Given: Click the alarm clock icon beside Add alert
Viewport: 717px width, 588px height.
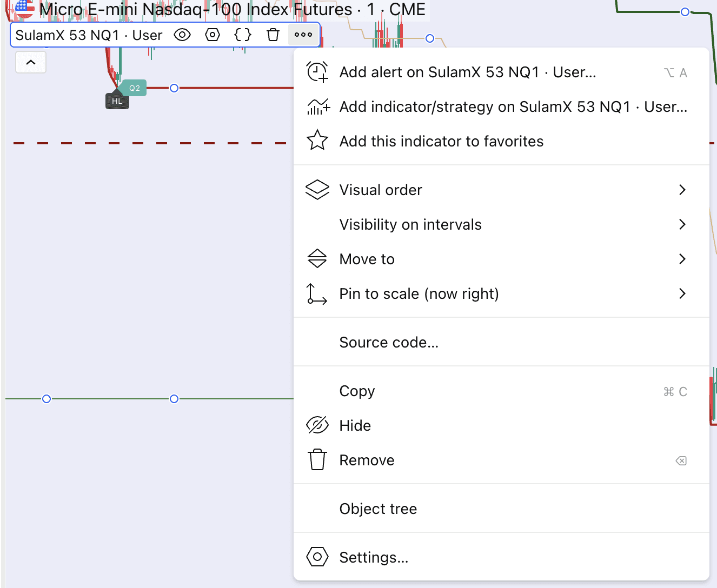Looking at the screenshot, I should point(317,72).
